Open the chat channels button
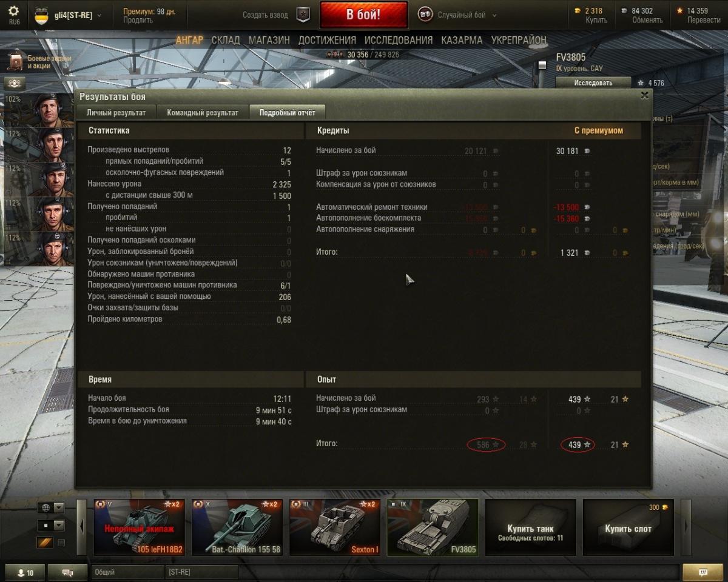 click(67, 572)
